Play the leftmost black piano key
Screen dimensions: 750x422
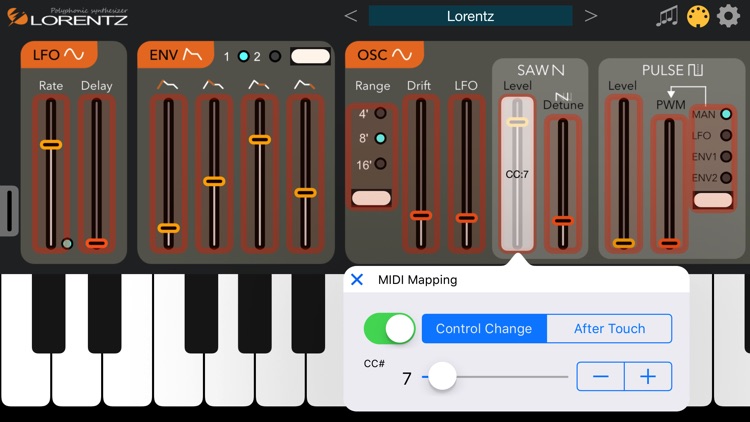coord(48,313)
